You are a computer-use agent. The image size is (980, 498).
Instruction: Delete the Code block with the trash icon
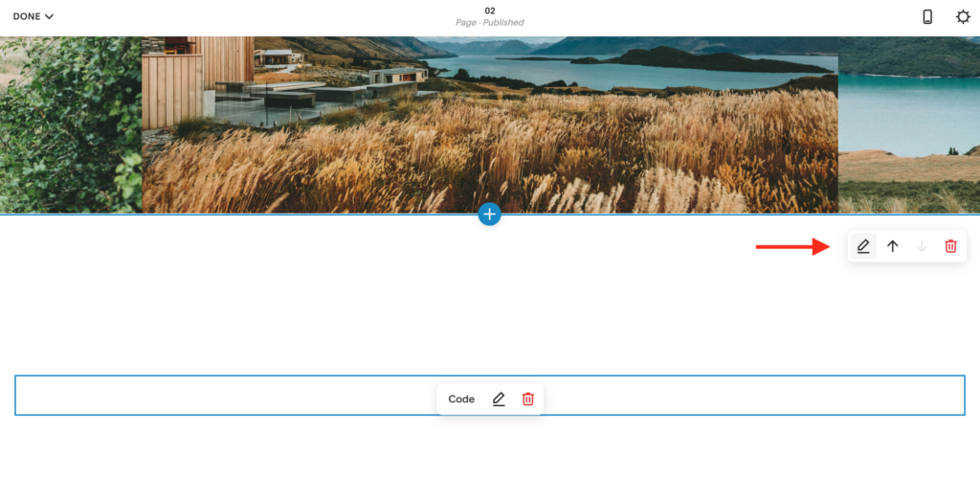pos(528,399)
